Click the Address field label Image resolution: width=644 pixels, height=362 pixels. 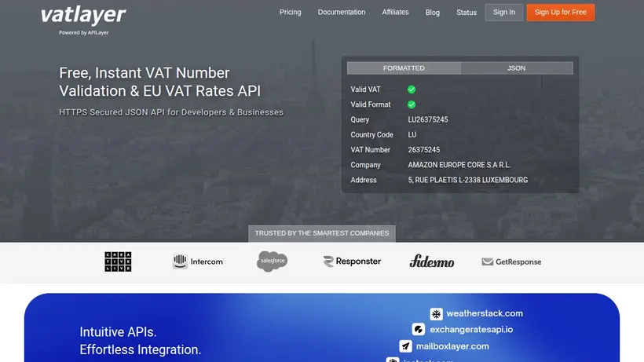(364, 180)
